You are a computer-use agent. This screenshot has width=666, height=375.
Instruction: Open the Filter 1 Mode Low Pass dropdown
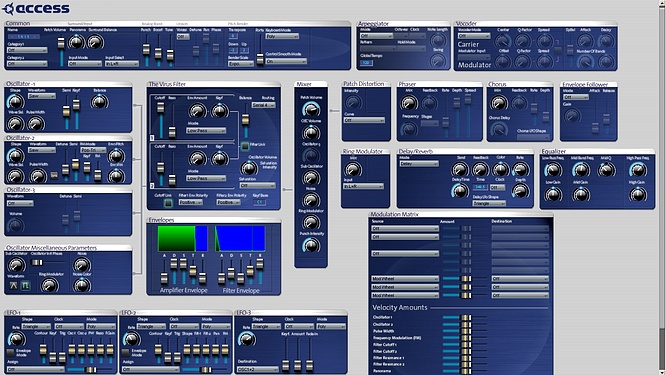pyautogui.click(x=206, y=131)
